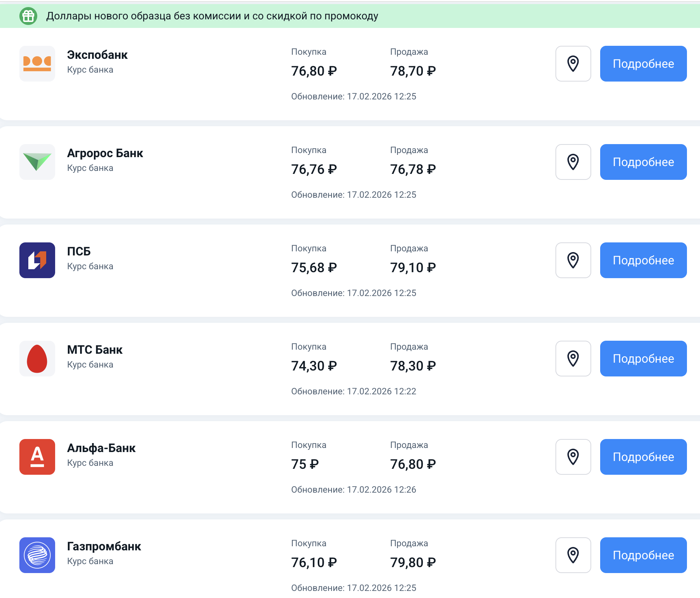The height and width of the screenshot is (598, 700).
Task: Open the map pin for Альфа-Банк
Action: point(573,457)
